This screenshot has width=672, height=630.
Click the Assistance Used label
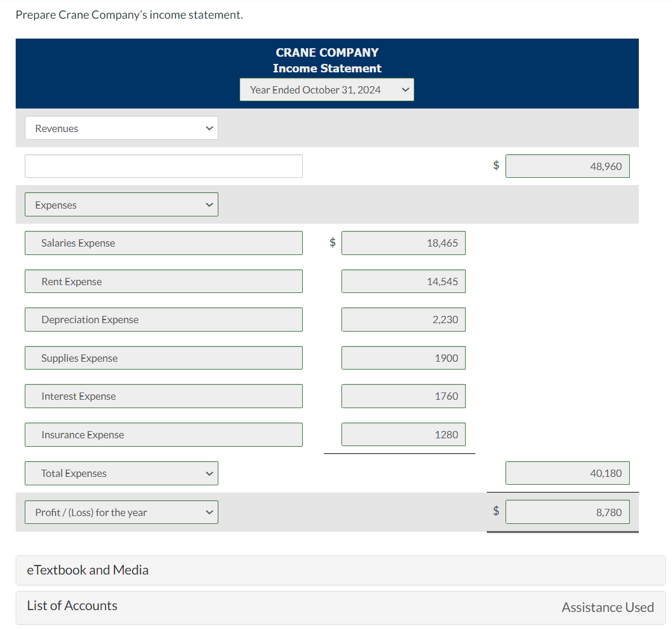tap(607, 607)
